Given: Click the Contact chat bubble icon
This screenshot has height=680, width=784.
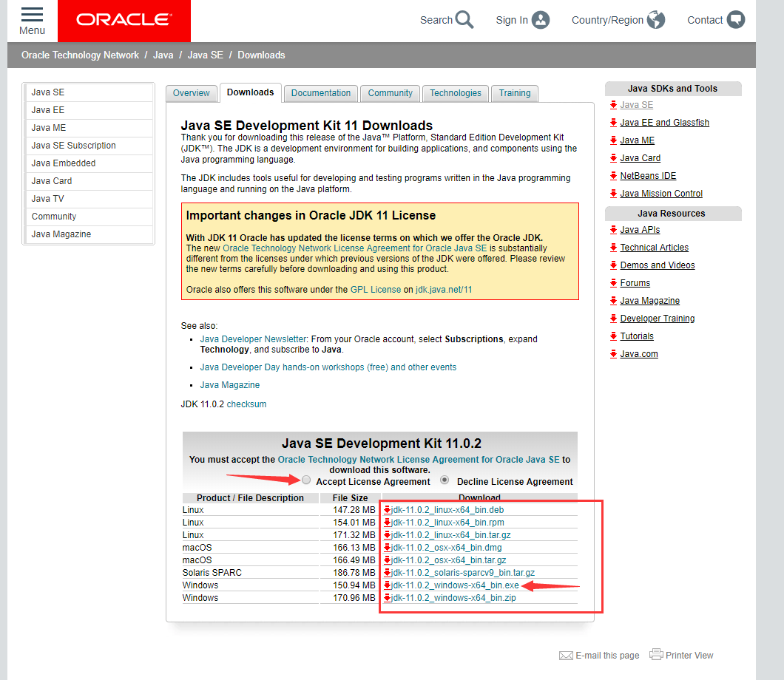Looking at the screenshot, I should coord(735,20).
